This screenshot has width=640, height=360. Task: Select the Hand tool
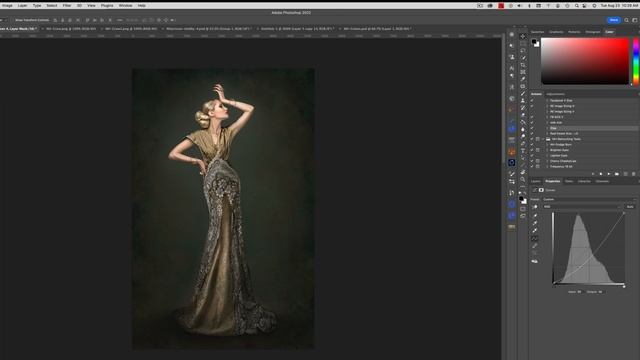523,172
